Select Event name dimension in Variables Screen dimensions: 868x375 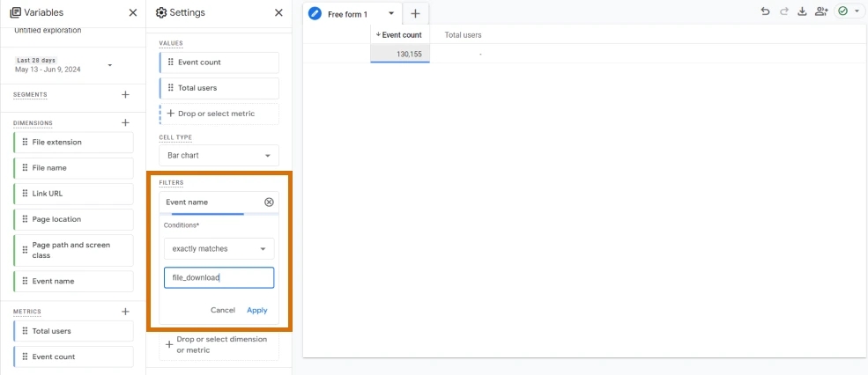pyautogui.click(x=73, y=281)
